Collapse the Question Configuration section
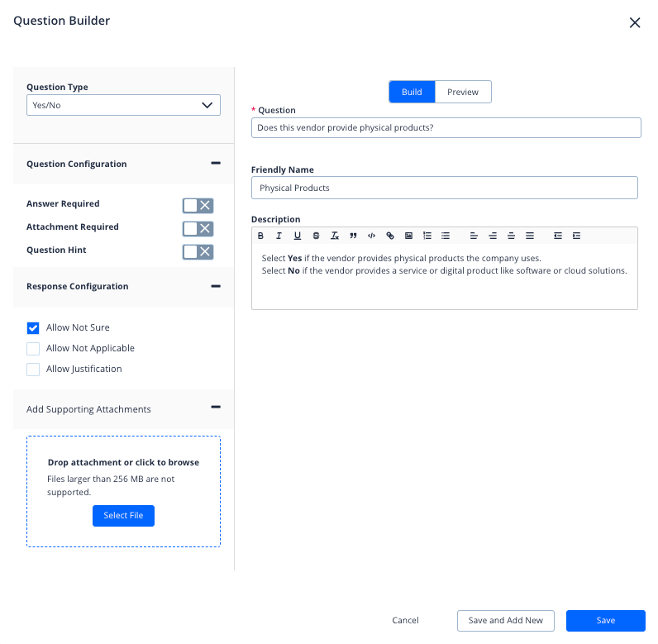The height and width of the screenshot is (644, 658). point(216,164)
